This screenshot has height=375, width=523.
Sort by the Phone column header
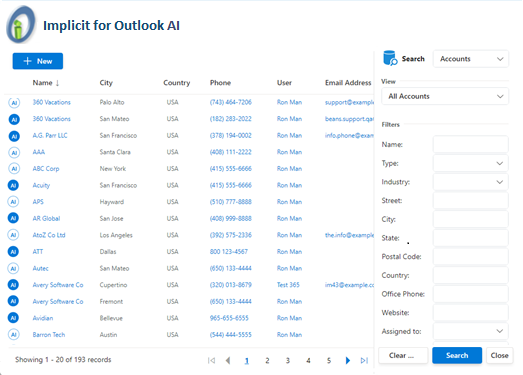[x=220, y=83]
